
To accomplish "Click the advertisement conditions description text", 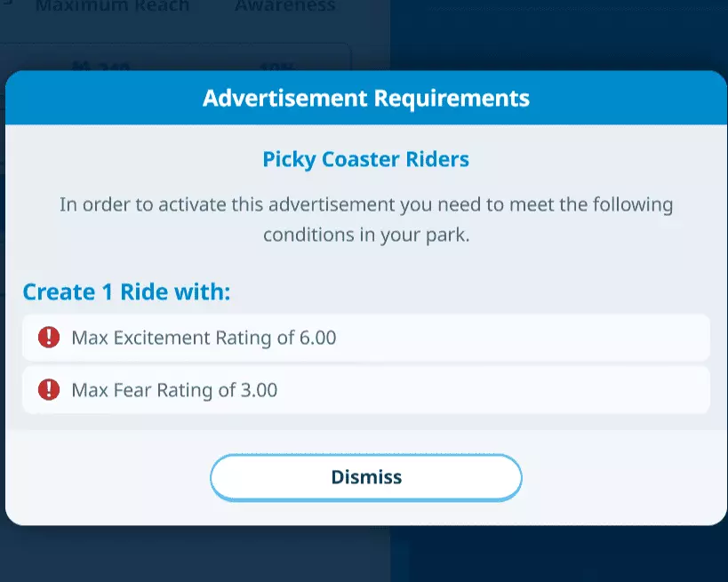I will (x=365, y=219).
